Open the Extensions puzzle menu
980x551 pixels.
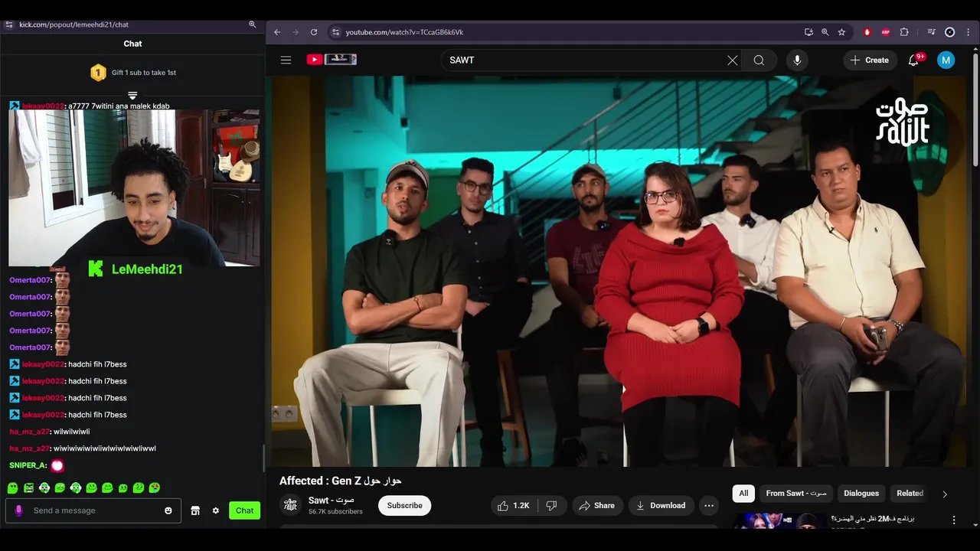[904, 32]
